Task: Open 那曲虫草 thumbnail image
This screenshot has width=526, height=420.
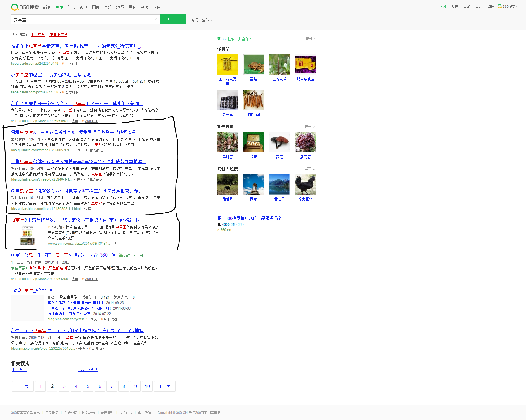Action: [x=253, y=100]
